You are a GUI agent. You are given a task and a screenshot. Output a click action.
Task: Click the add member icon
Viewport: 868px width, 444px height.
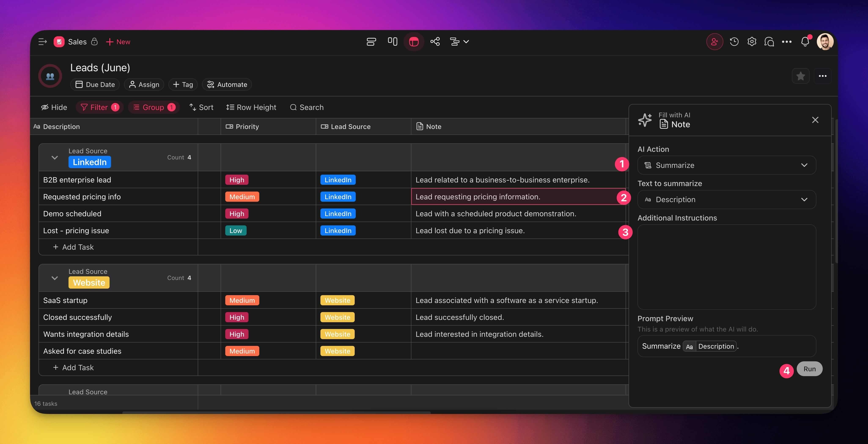tap(714, 42)
